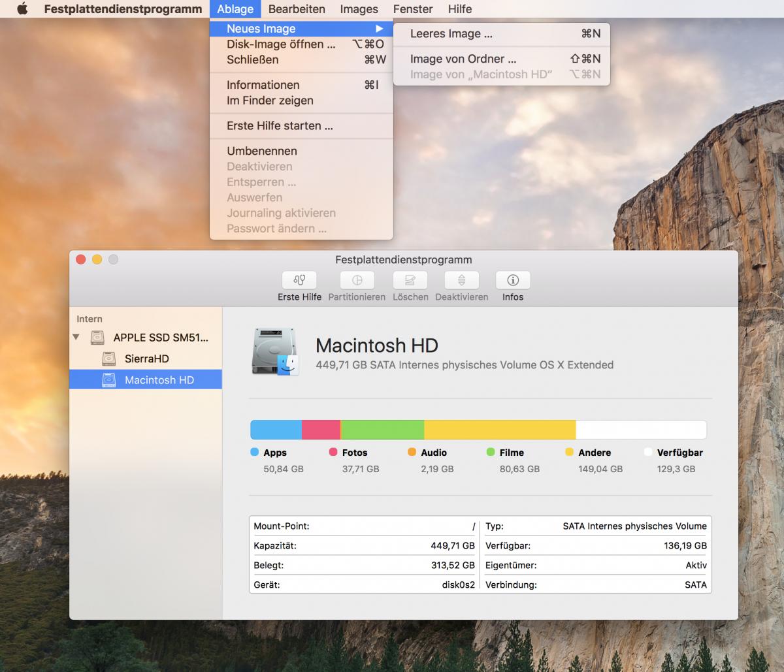Click the Erste Hilfe toolbar icon
This screenshot has width=784, height=672.
299,280
